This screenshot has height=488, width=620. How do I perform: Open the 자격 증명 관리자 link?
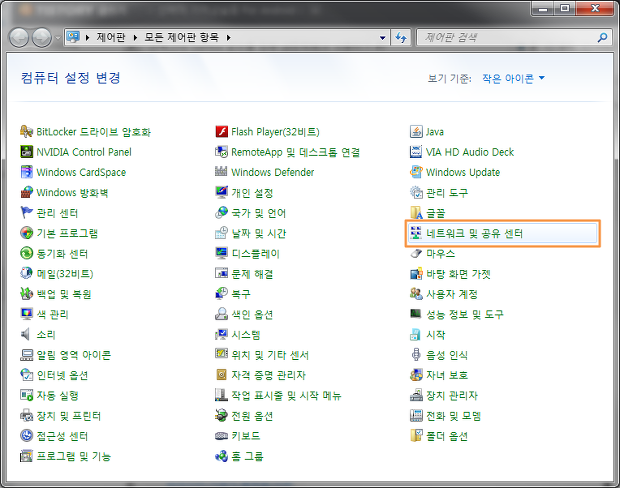click(x=268, y=375)
